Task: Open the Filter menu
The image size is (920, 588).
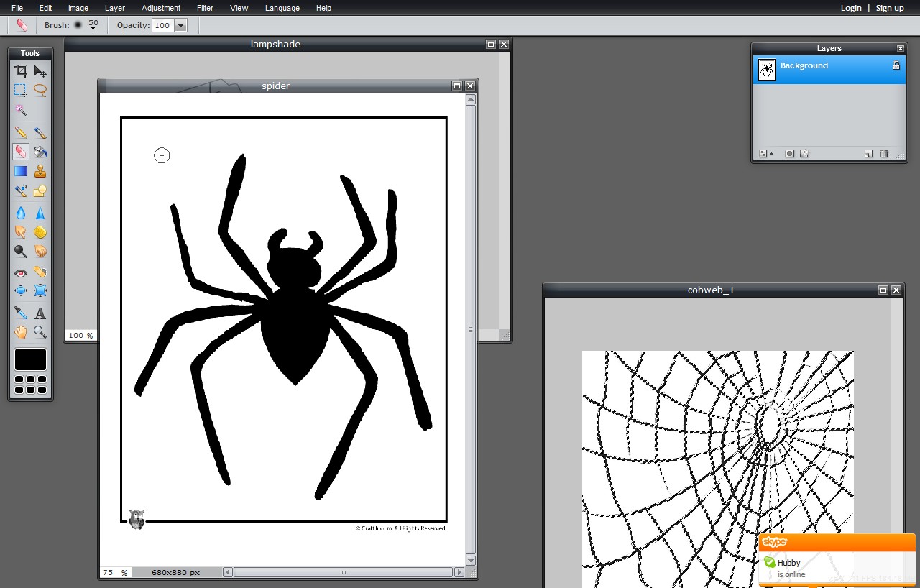Action: (205, 8)
